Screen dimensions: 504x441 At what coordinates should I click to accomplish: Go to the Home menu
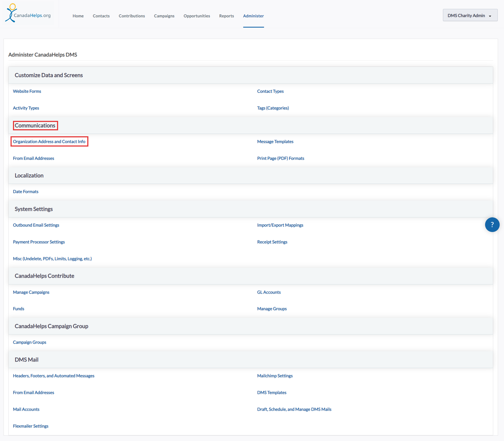(x=78, y=16)
